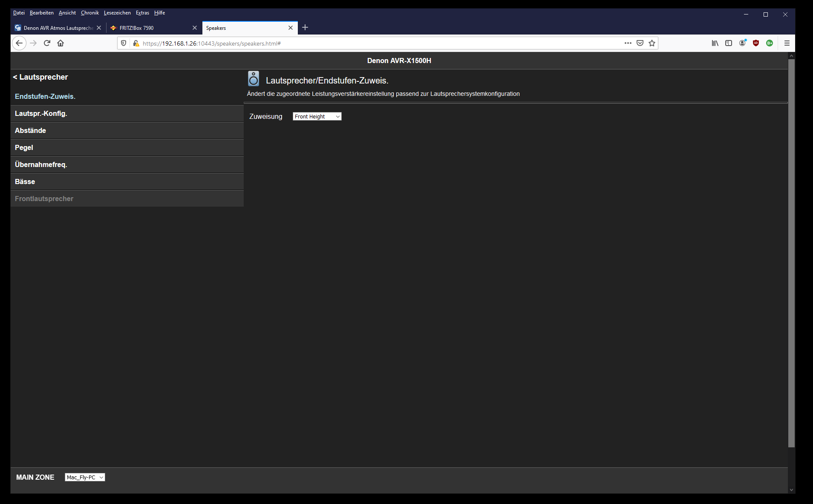813x504 pixels.
Task: Open the Zuweisung Front Height dropdown
Action: click(x=317, y=116)
